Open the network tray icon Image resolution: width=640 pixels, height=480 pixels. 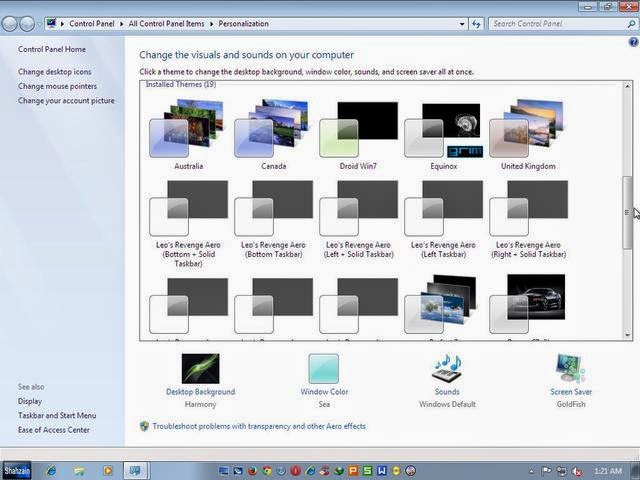tap(562, 471)
